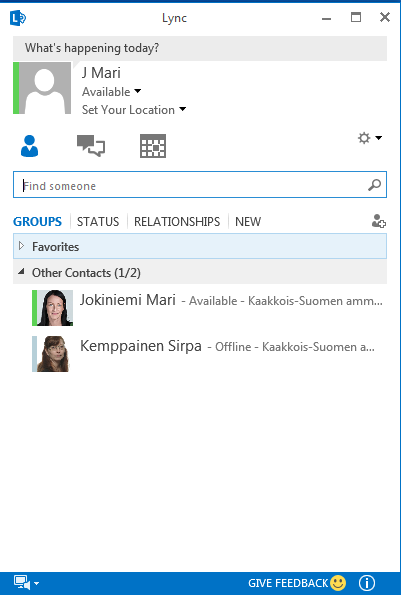This screenshot has height=595, width=401.
Task: Open the Contacts view person icon
Action: pos(29,146)
